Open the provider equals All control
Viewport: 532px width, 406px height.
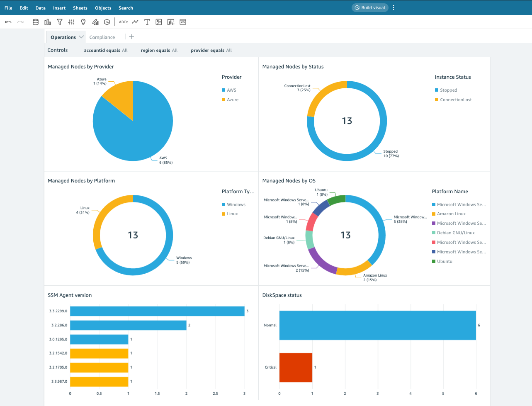click(211, 50)
